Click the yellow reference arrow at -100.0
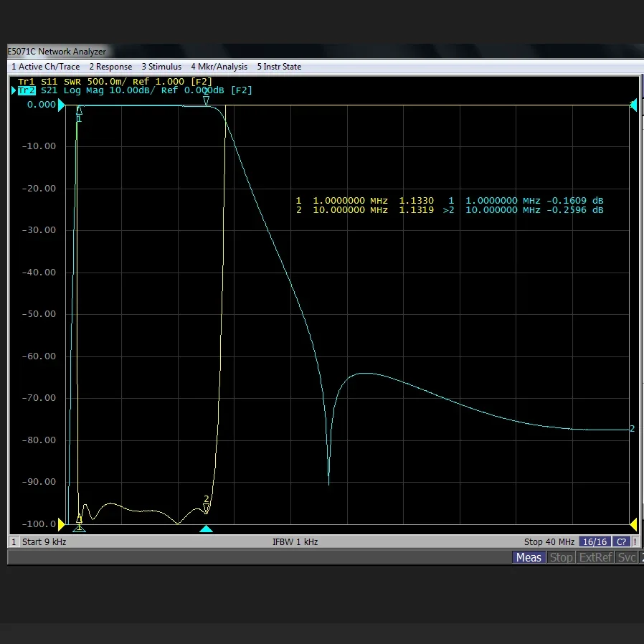The width and height of the screenshot is (644, 644). coord(62,525)
